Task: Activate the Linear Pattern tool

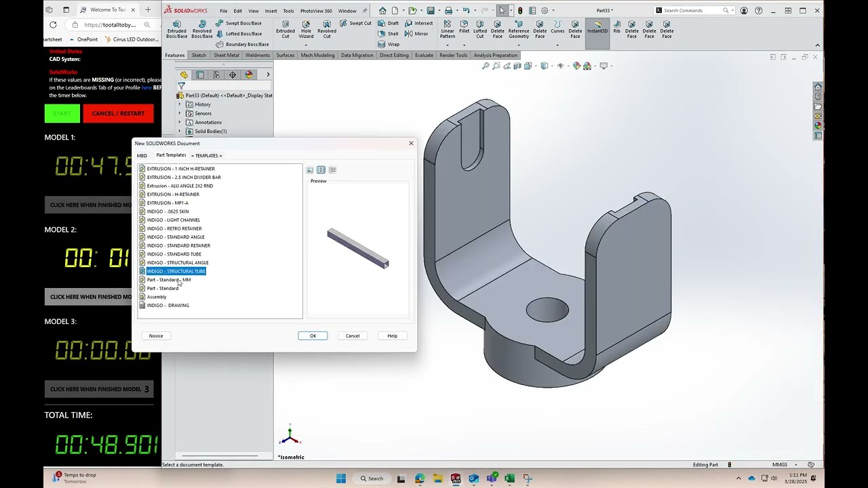Action: [448, 29]
